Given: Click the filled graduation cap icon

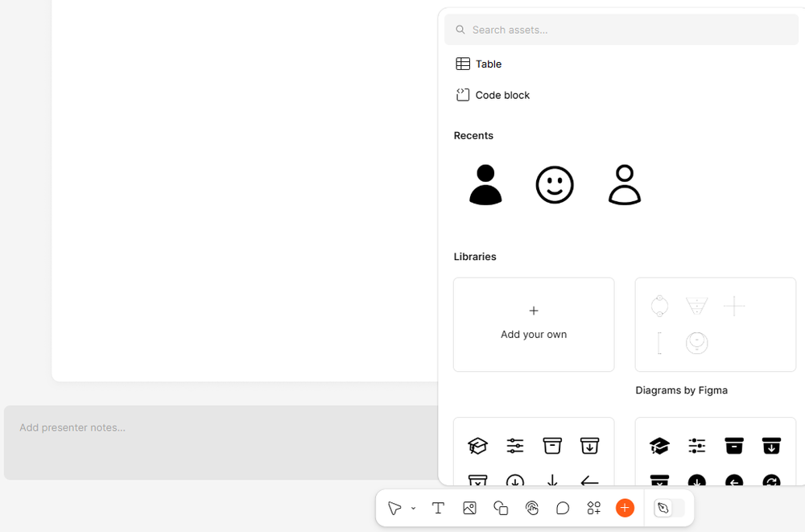Looking at the screenshot, I should (x=659, y=446).
